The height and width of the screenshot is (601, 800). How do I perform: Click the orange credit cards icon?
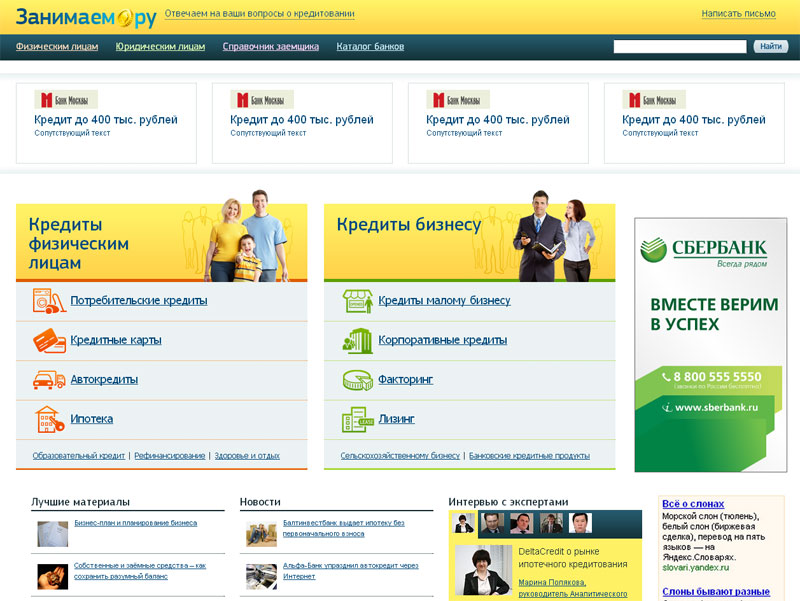48,341
